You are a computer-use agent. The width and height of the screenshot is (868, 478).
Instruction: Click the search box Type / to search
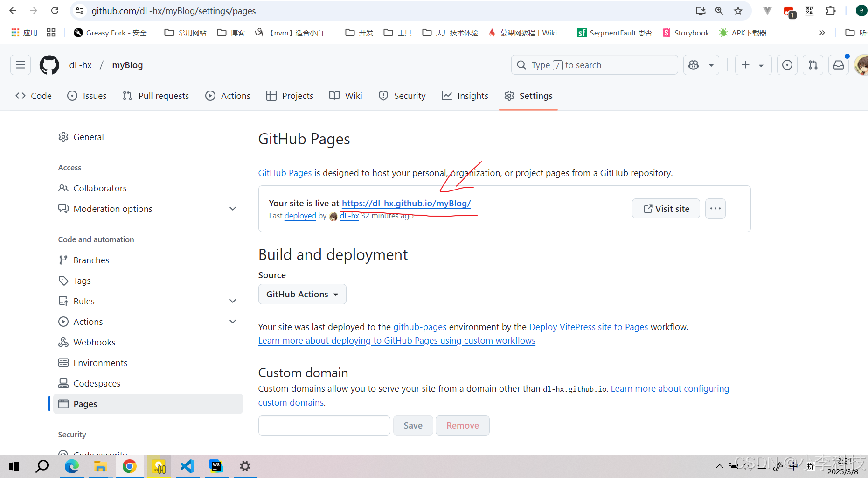pyautogui.click(x=594, y=65)
